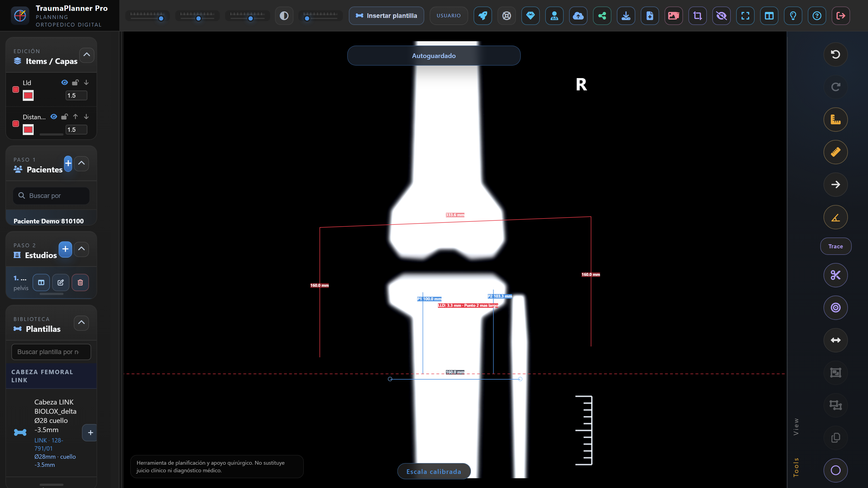Click the green share icon
Image resolution: width=868 pixels, height=488 pixels.
(x=602, y=16)
